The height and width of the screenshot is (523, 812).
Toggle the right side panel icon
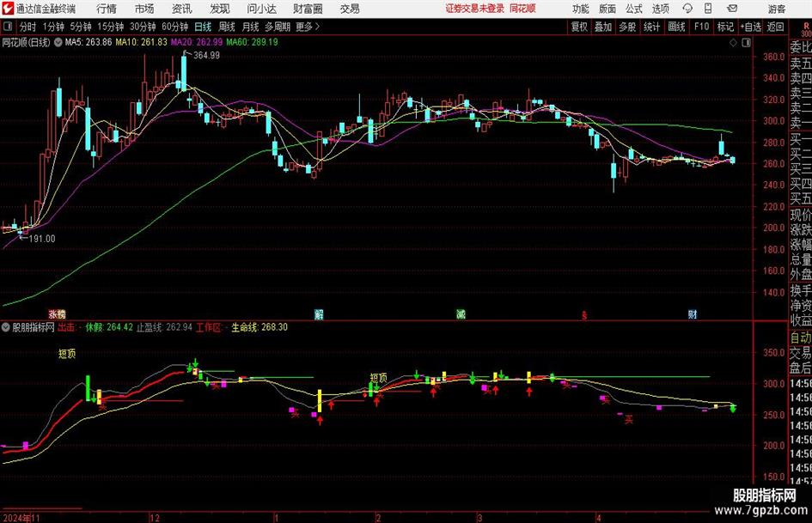pyautogui.click(x=746, y=43)
